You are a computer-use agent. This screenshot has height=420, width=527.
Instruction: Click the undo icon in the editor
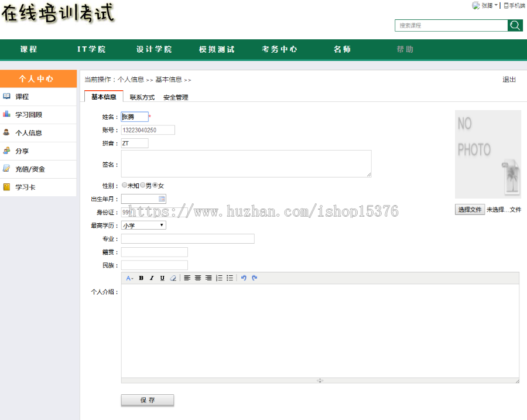coord(244,278)
